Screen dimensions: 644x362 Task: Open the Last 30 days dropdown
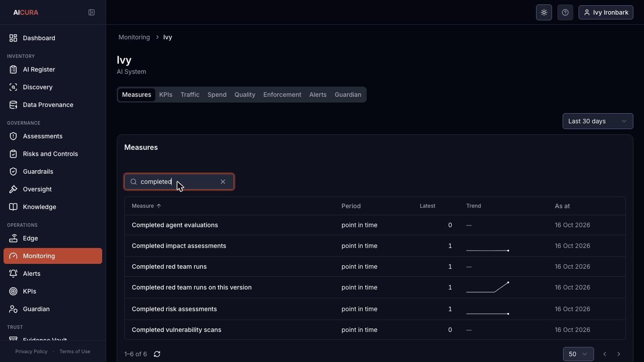click(x=598, y=121)
